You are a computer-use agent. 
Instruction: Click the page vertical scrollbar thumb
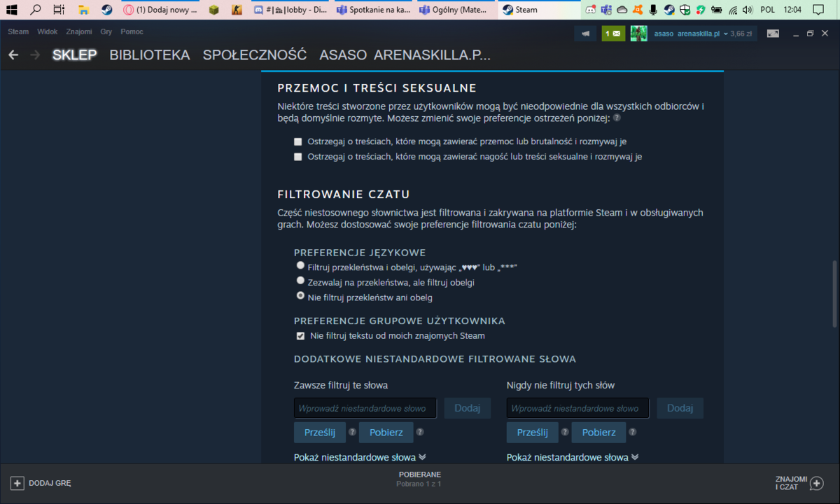[834, 293]
